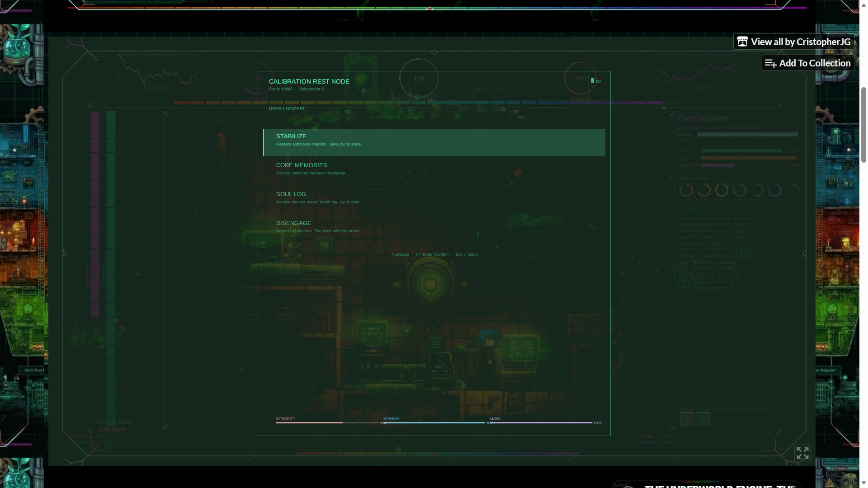Click the page vertical scrollbar thumb

coord(863,124)
